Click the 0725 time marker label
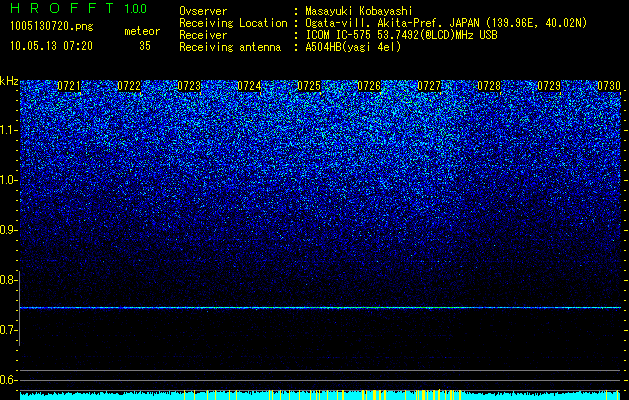 [x=309, y=86]
